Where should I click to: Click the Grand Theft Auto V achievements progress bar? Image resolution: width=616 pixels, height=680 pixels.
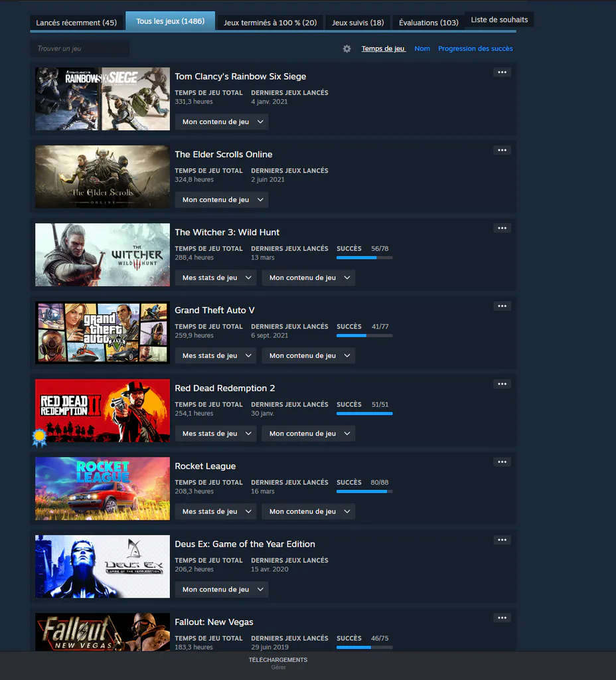(364, 335)
